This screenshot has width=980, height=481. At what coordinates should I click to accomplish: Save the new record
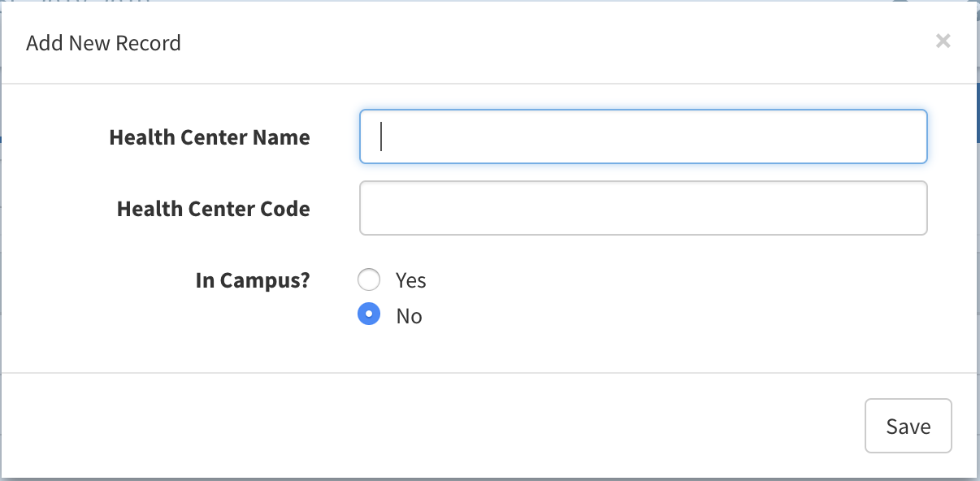908,426
